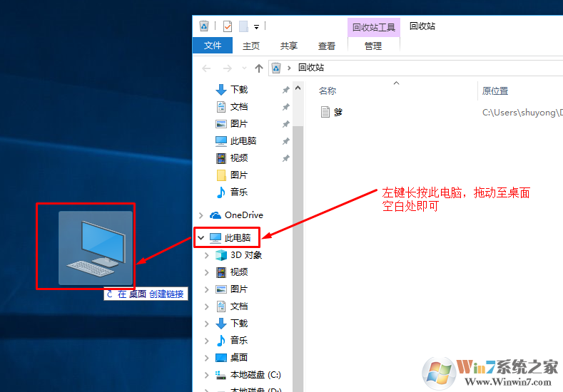The width and height of the screenshot is (563, 392).
Task: Sort by the 名称 column header
Action: (x=328, y=91)
